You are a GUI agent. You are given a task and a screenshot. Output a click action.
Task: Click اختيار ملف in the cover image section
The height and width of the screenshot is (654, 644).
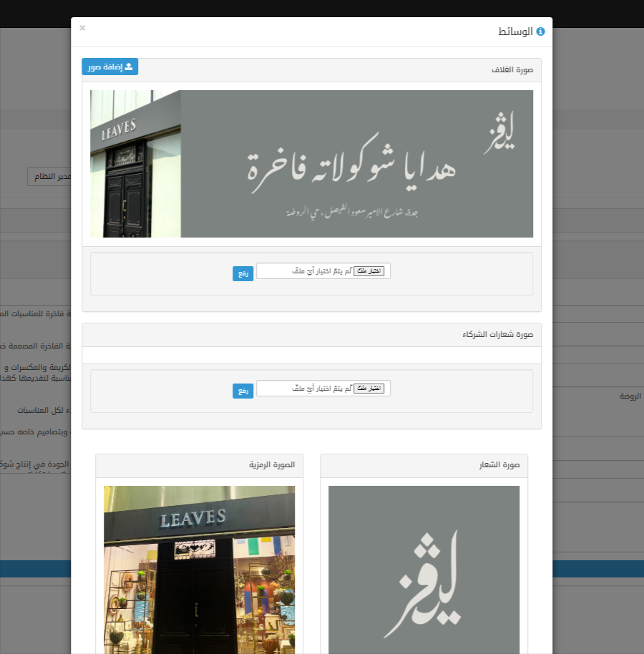point(369,271)
